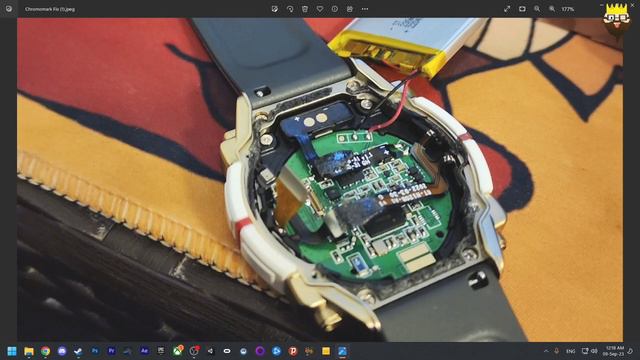Open Discord from taskbar
Screen dimensions: 640x360
(62, 351)
